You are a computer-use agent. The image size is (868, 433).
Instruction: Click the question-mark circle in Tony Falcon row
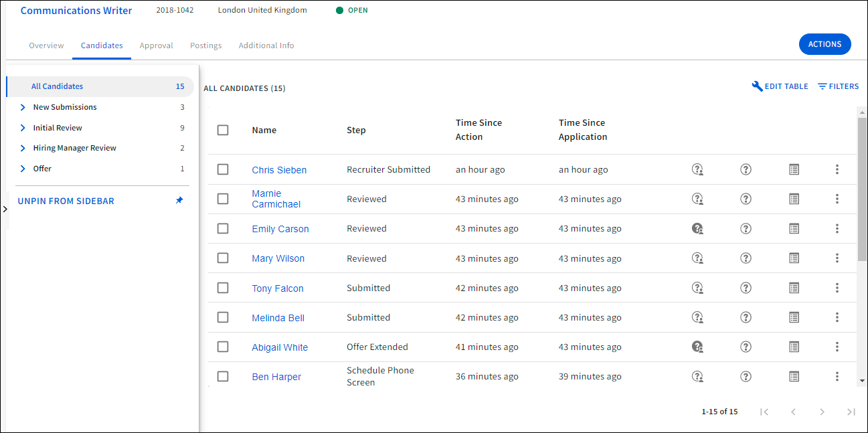pos(746,288)
